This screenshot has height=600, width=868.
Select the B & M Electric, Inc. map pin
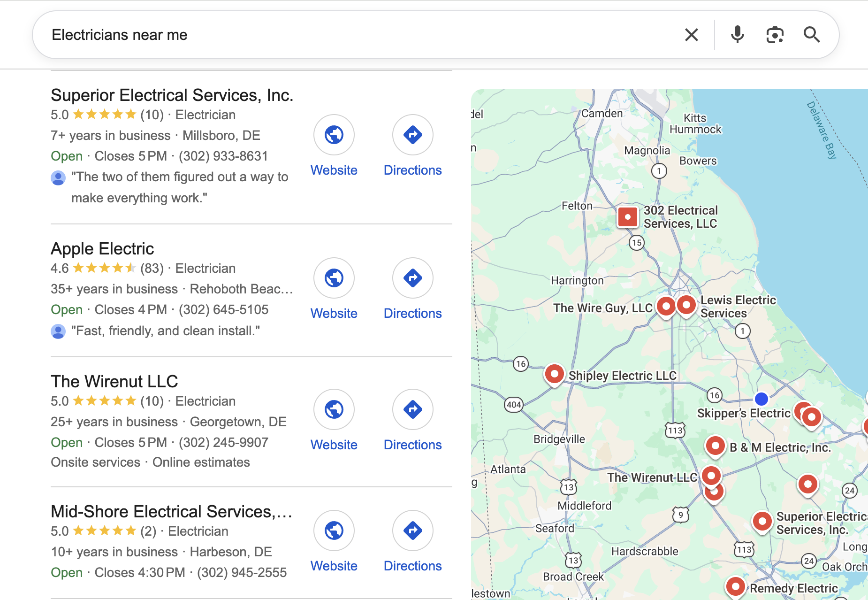click(716, 446)
